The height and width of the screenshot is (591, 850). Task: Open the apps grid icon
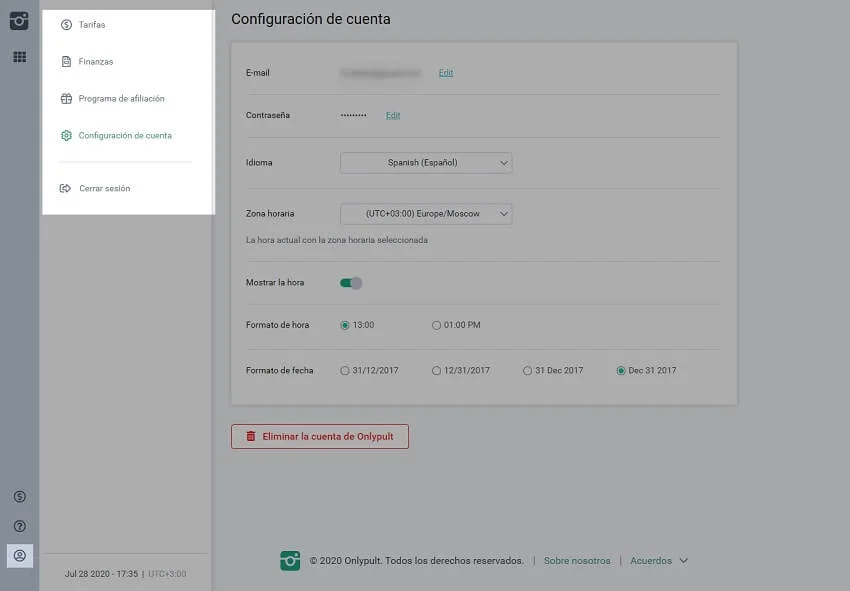19,57
